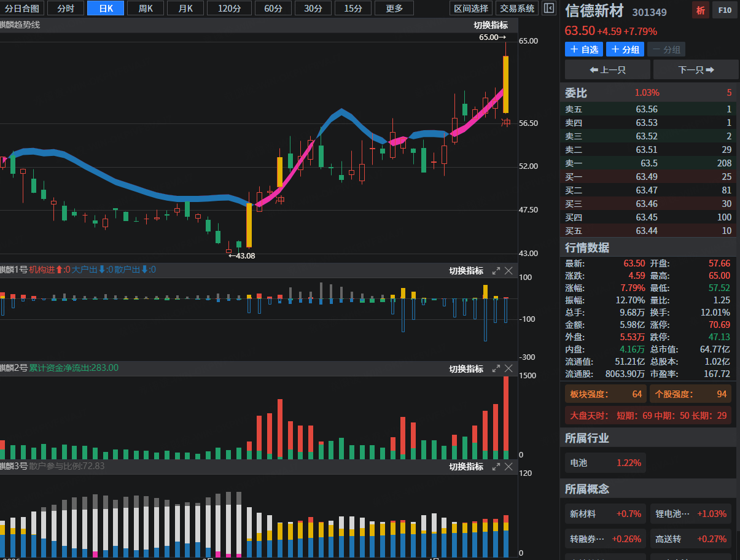Maximize the 麒麟2号 indicator panel
Viewport: 740px width, 560px height.
coord(496,368)
